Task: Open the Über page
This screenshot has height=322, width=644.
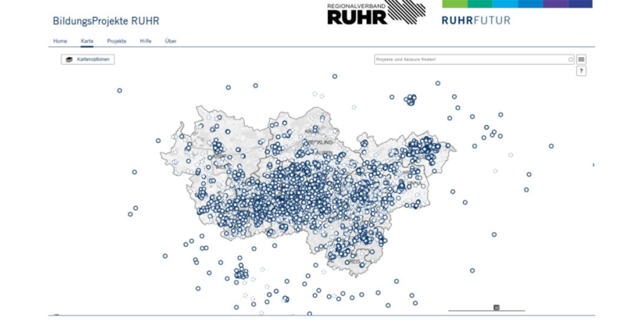Action: (x=170, y=41)
